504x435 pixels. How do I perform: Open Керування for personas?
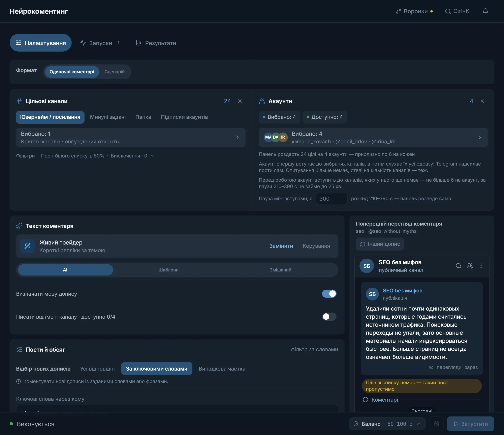316,246
